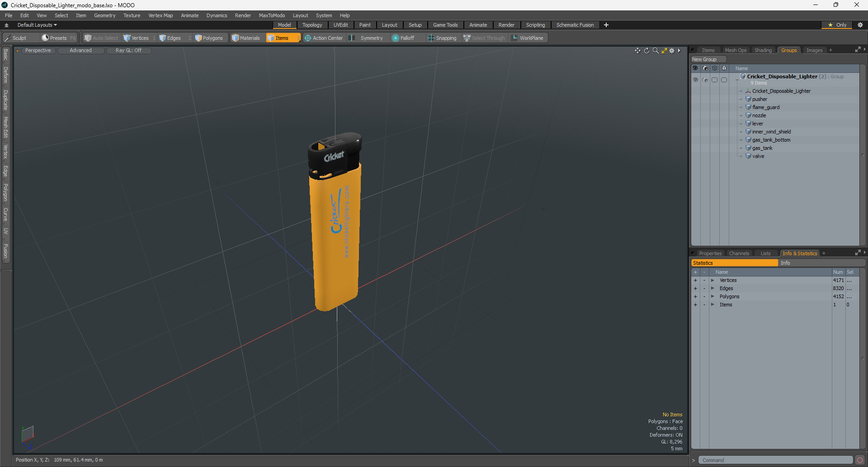This screenshot has width=868, height=467.
Task: Open the viewport more-options arrow
Action: click(x=679, y=51)
